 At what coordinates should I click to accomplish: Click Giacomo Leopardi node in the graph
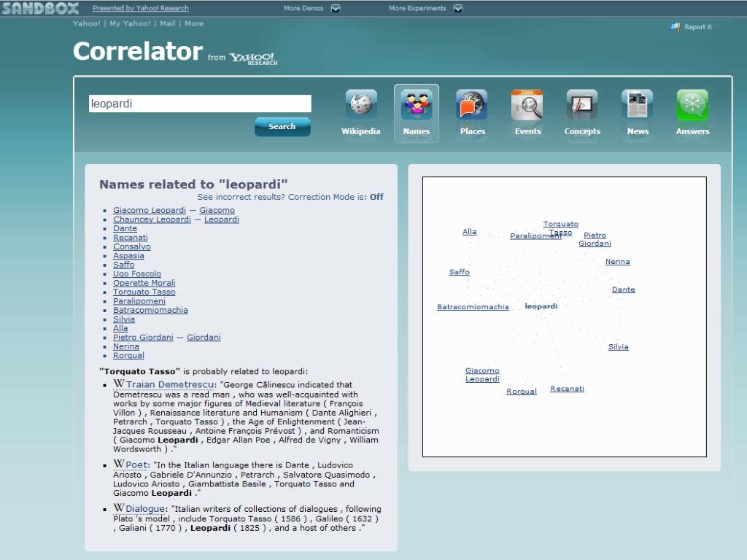482,375
